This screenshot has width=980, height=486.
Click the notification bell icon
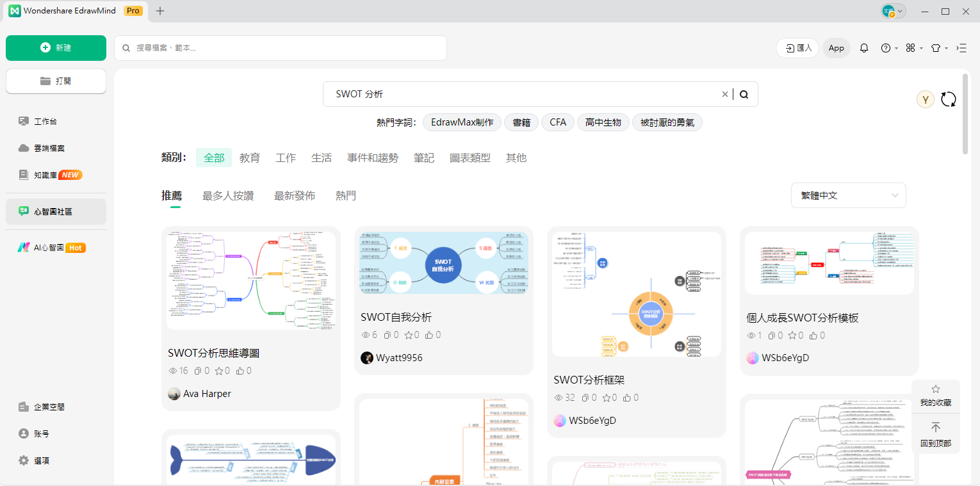863,48
